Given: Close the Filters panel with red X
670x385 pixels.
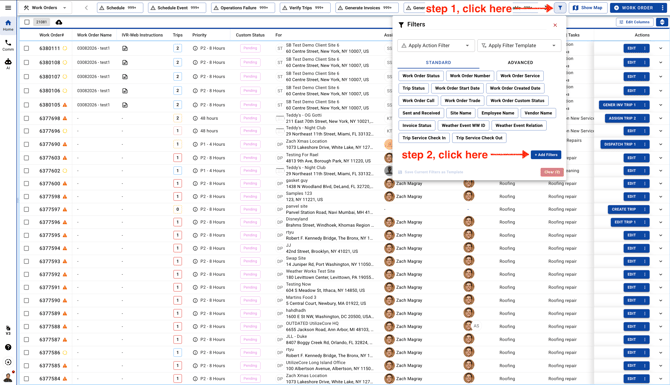Looking at the screenshot, I should [555, 25].
